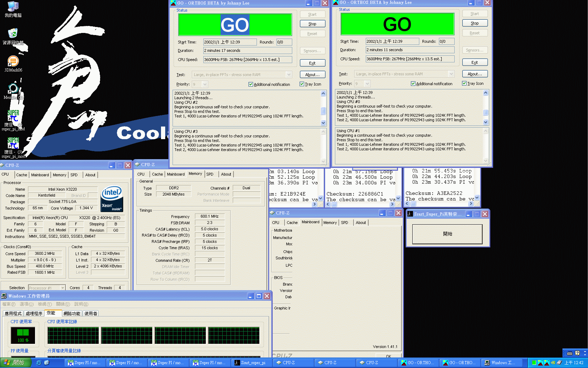This screenshot has height=368, width=588.
Task: Open Test dropdown in left ORTHOS window
Action: point(289,75)
